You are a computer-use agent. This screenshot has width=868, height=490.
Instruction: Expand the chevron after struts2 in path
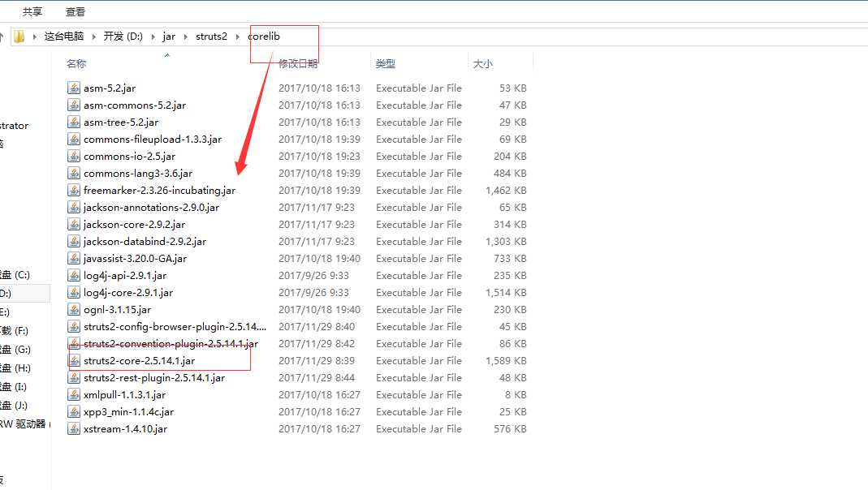click(237, 37)
